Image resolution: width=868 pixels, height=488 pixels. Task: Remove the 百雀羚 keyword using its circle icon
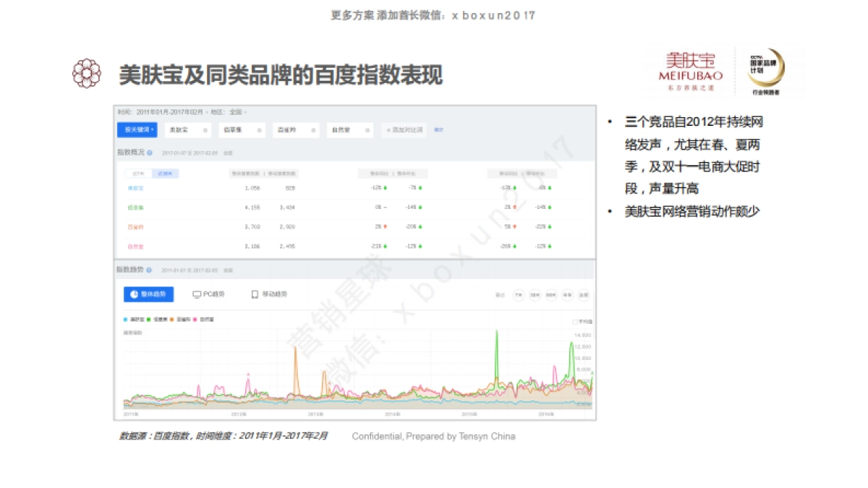click(313, 130)
